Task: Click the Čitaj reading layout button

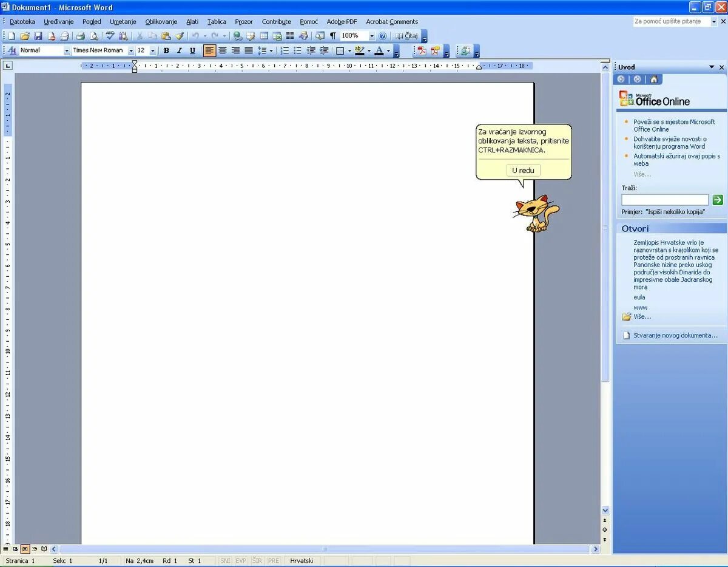Action: 406,36
